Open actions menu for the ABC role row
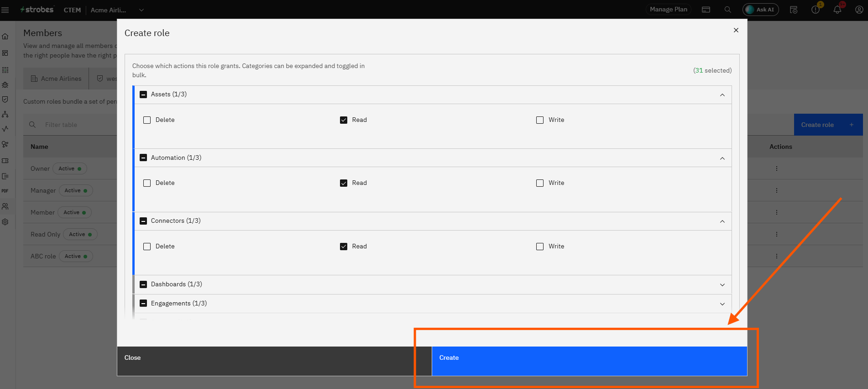This screenshot has width=868, height=389. pyautogui.click(x=776, y=256)
